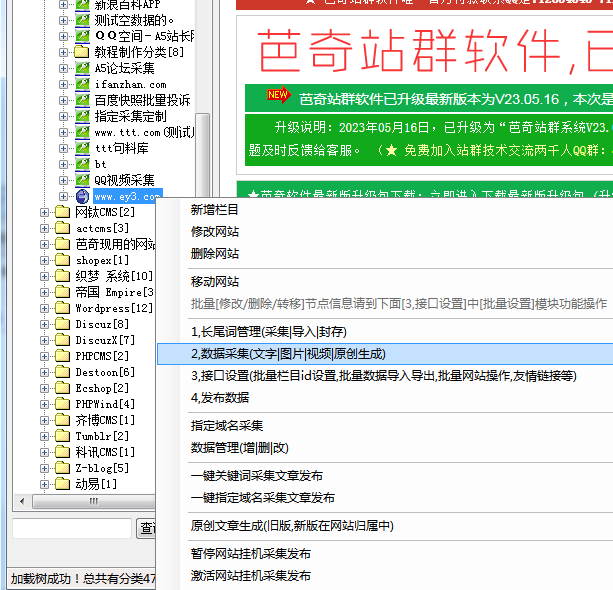Expand the QQ空间 - A5站长 node

click(x=63, y=36)
